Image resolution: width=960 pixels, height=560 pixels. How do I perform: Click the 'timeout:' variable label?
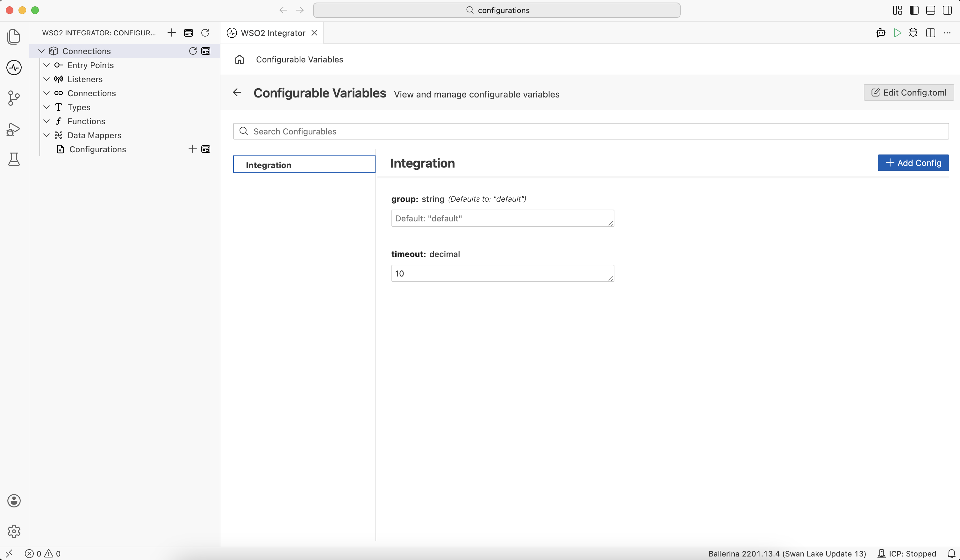click(x=408, y=254)
